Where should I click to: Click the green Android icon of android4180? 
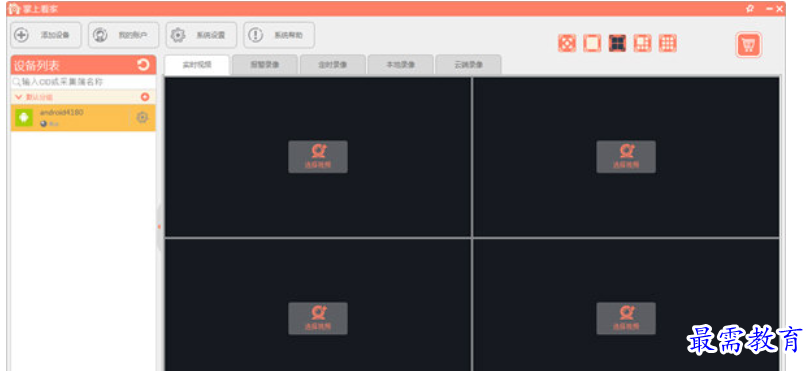24,117
